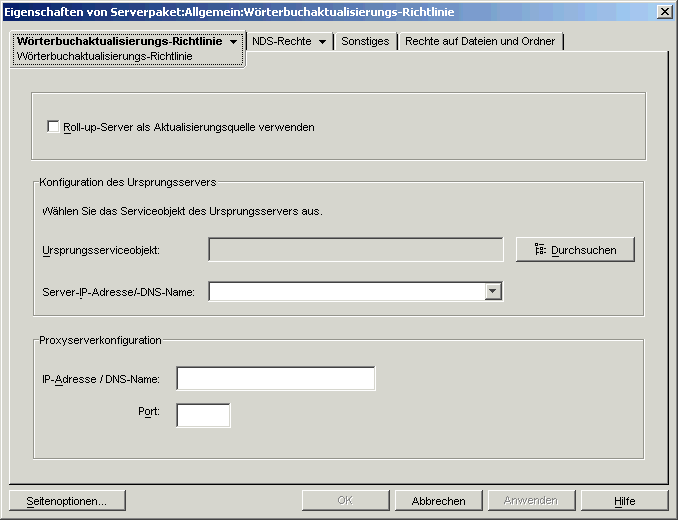Screen dimensions: 678x520
Task: Click 'Wählen Sie das Serviceobjekt' instruction text
Action: [182, 211]
